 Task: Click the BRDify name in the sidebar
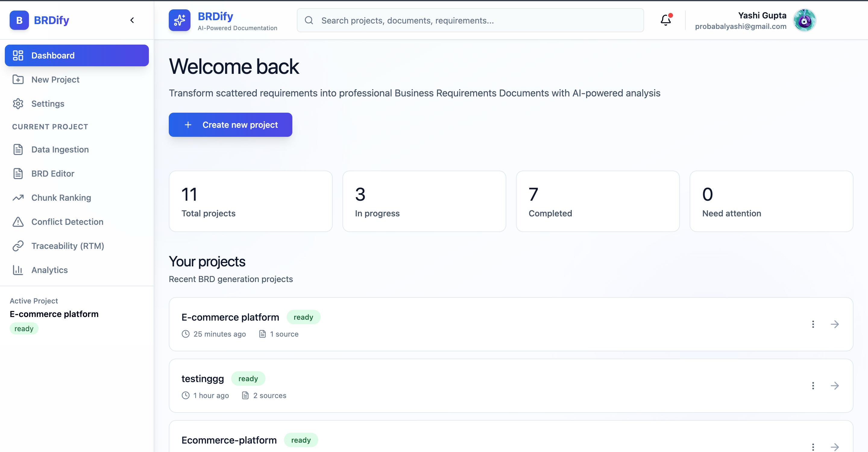pyautogui.click(x=52, y=20)
